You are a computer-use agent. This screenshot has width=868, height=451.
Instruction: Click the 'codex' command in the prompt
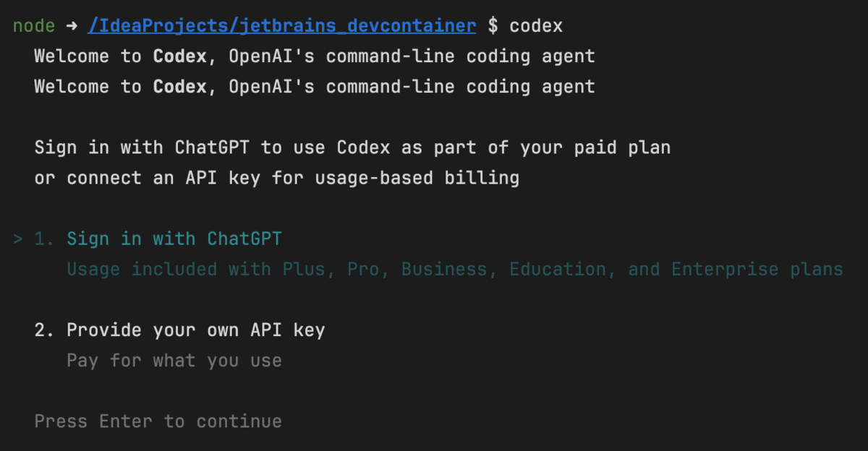coord(536,26)
